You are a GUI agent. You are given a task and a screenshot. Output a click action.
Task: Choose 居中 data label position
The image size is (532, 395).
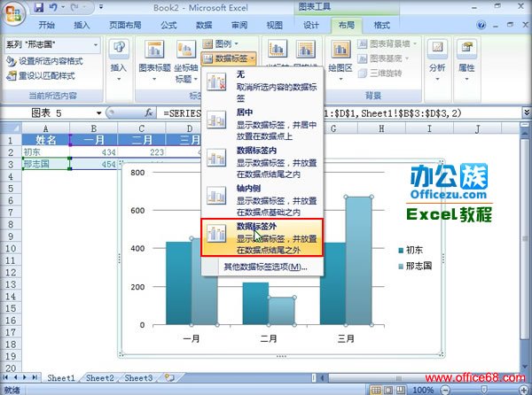(262, 124)
